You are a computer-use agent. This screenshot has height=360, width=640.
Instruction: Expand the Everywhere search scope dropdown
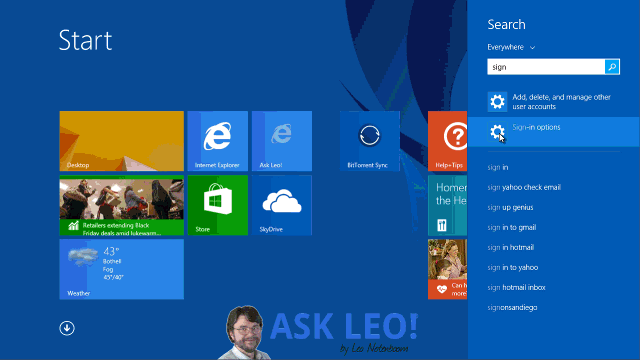pyautogui.click(x=511, y=47)
